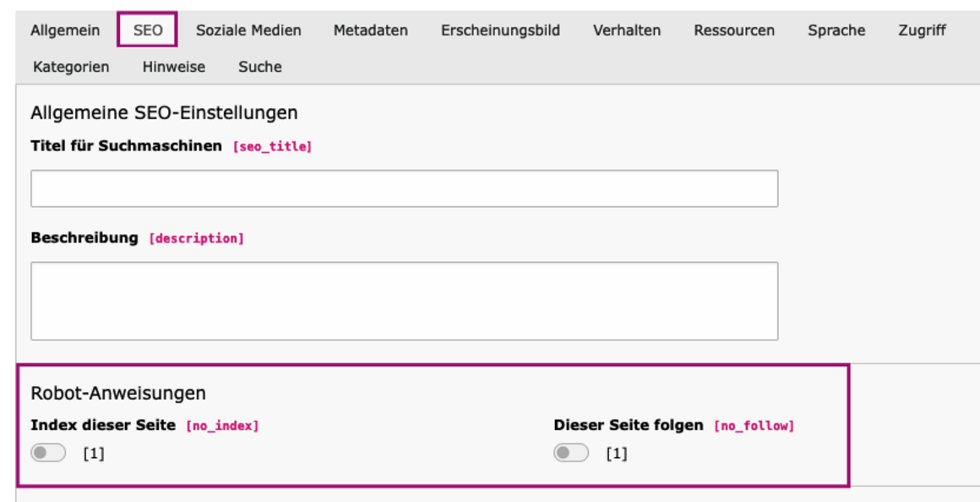Click the Titel für Suchmaschinen input field
This screenshot has height=502, width=980.
point(404,188)
